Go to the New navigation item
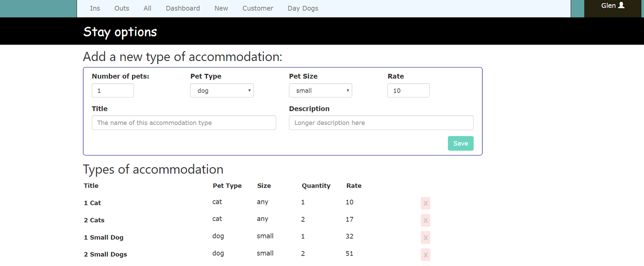Screen dimensions: 644x266 (x=221, y=8)
